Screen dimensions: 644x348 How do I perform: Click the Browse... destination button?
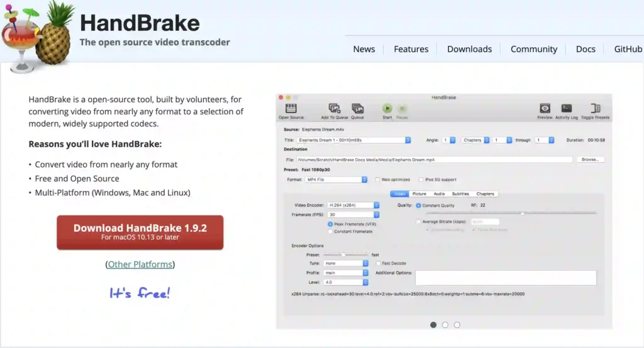pyautogui.click(x=590, y=159)
